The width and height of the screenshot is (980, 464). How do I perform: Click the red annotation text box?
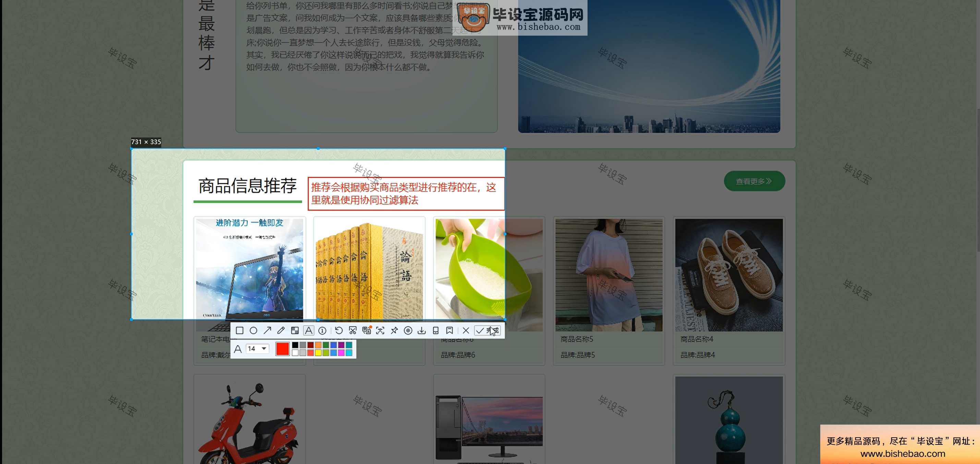coord(406,194)
